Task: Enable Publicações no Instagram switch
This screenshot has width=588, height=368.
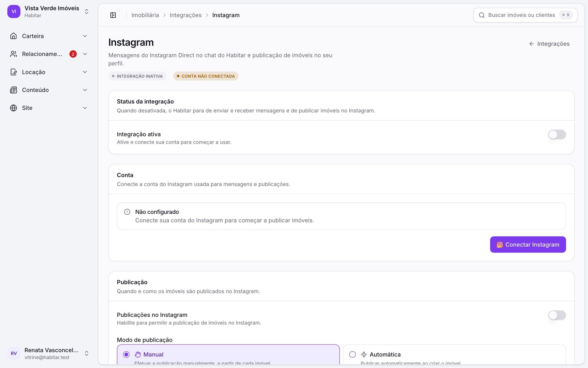Action: pyautogui.click(x=557, y=315)
